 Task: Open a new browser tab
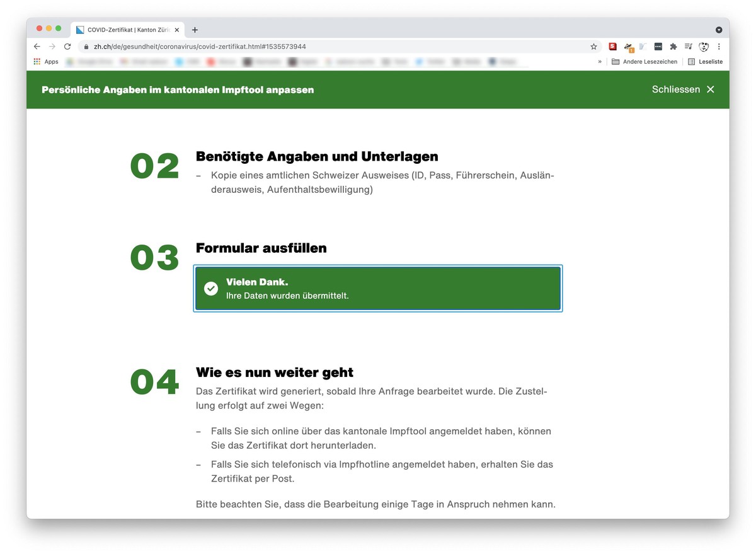(195, 30)
